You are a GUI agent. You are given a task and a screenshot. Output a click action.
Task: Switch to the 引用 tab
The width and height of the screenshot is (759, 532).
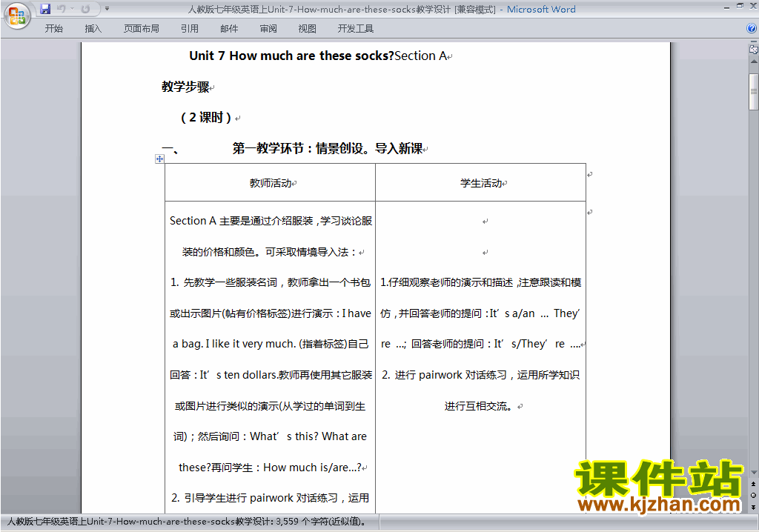tap(190, 29)
